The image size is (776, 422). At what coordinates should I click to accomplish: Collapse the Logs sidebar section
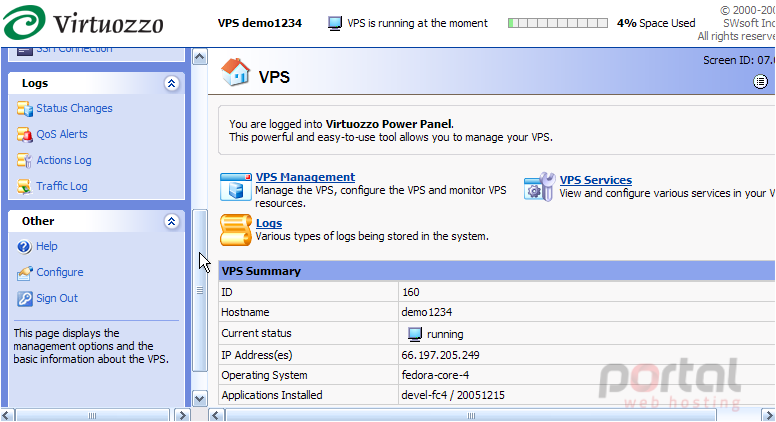coord(171,83)
